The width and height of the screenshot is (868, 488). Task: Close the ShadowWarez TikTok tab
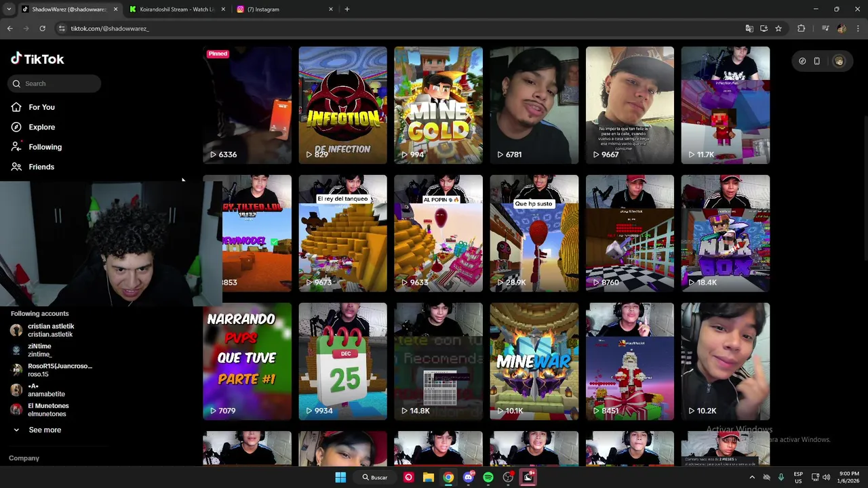tap(115, 9)
